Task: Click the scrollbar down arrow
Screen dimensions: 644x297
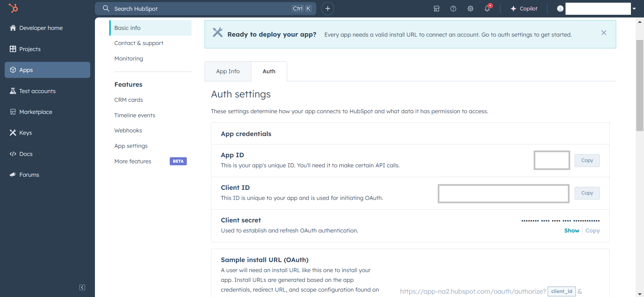Action: click(640, 294)
